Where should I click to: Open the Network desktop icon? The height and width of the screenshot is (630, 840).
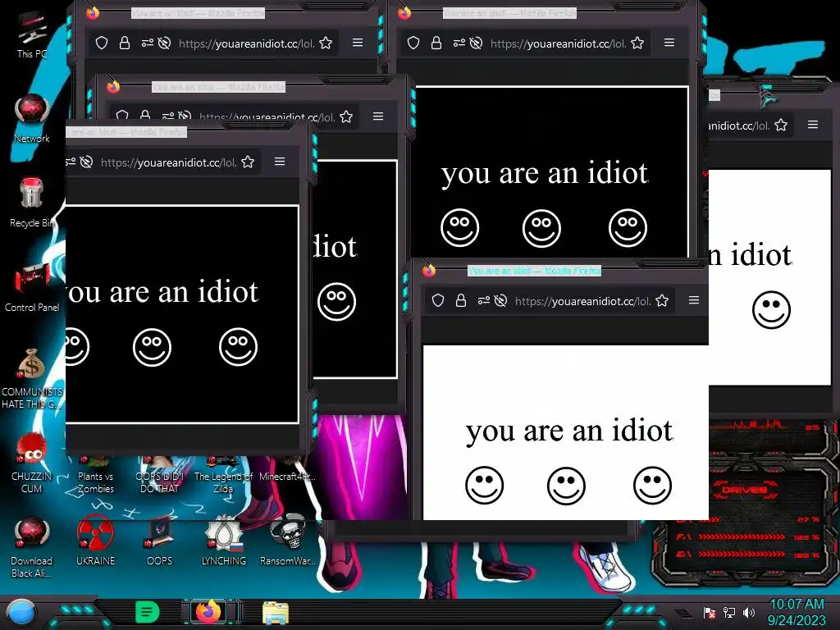pos(32,116)
